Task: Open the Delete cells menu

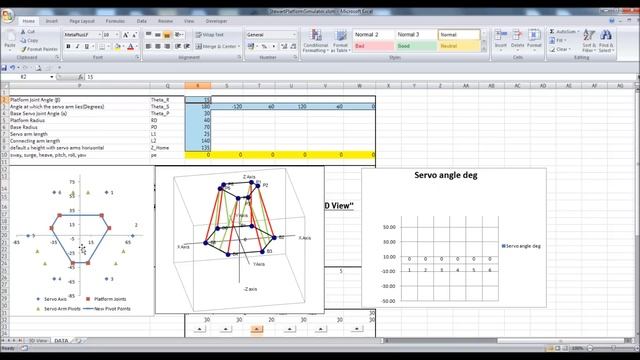Action: pyautogui.click(x=517, y=40)
